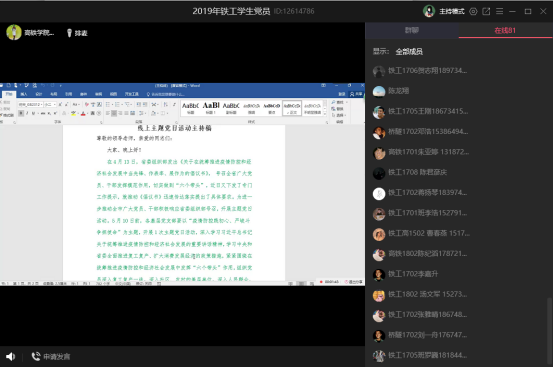The width and height of the screenshot is (554, 367).
Task: Click the user avatar beside 主持模式
Action: tap(429, 11)
